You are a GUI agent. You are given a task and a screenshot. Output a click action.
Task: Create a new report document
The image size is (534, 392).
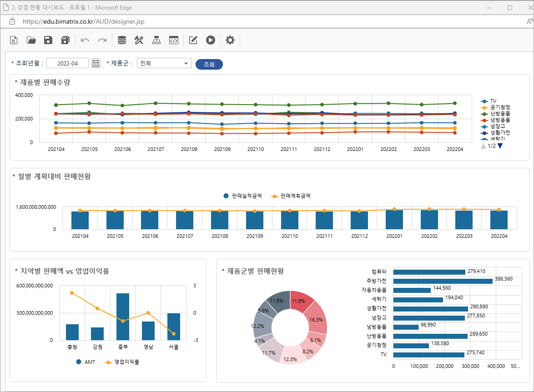[x=14, y=40]
